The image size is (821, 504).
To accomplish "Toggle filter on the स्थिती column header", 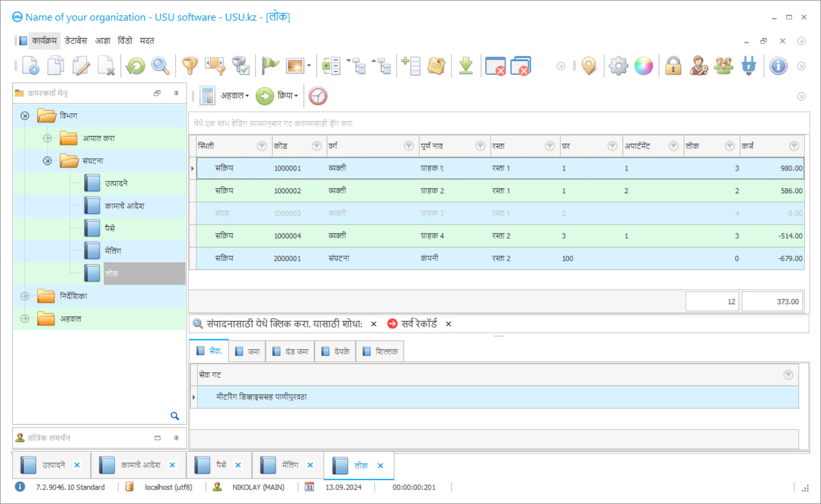I will coord(262,146).
